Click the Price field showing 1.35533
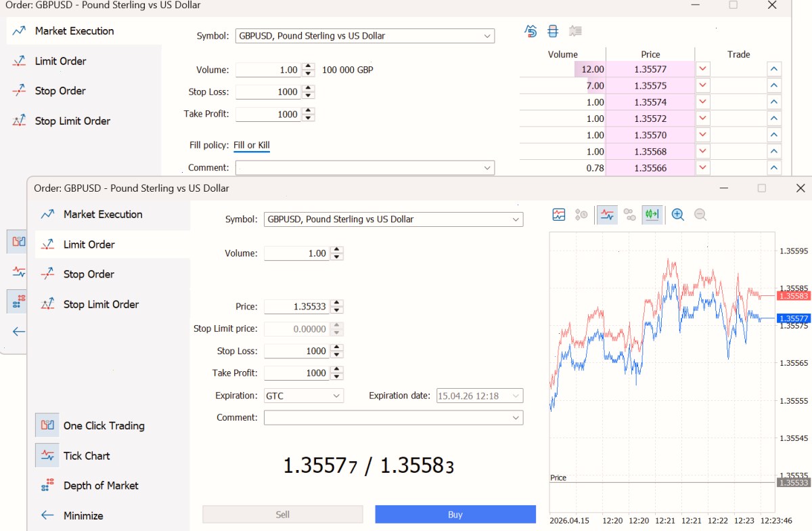 [x=297, y=307]
